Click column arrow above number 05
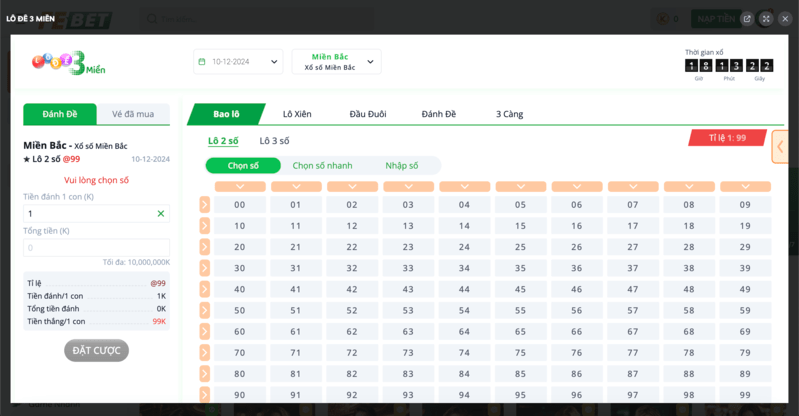Image resolution: width=799 pixels, height=416 pixels. click(520, 187)
